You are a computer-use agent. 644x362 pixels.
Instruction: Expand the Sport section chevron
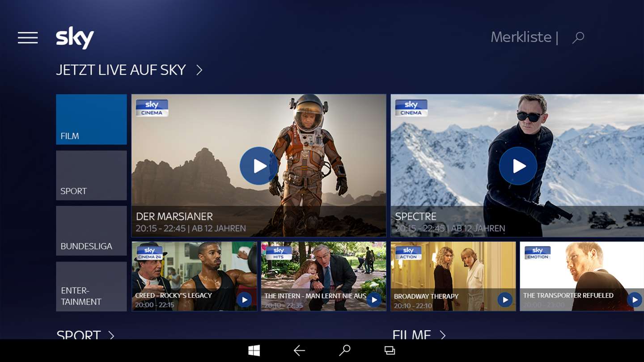tap(111, 335)
